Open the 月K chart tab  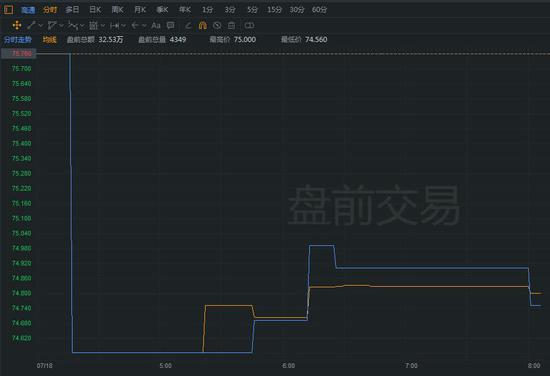pos(140,10)
